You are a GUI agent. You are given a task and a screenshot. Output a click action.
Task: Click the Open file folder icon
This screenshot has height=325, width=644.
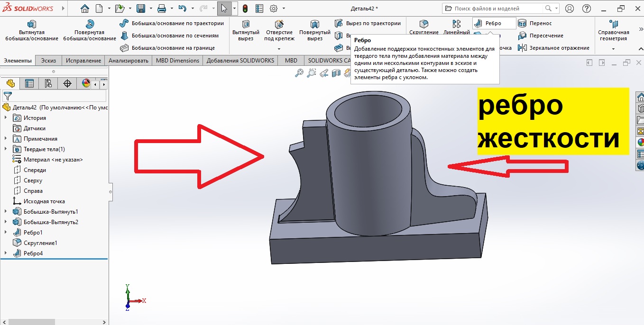(x=120, y=9)
